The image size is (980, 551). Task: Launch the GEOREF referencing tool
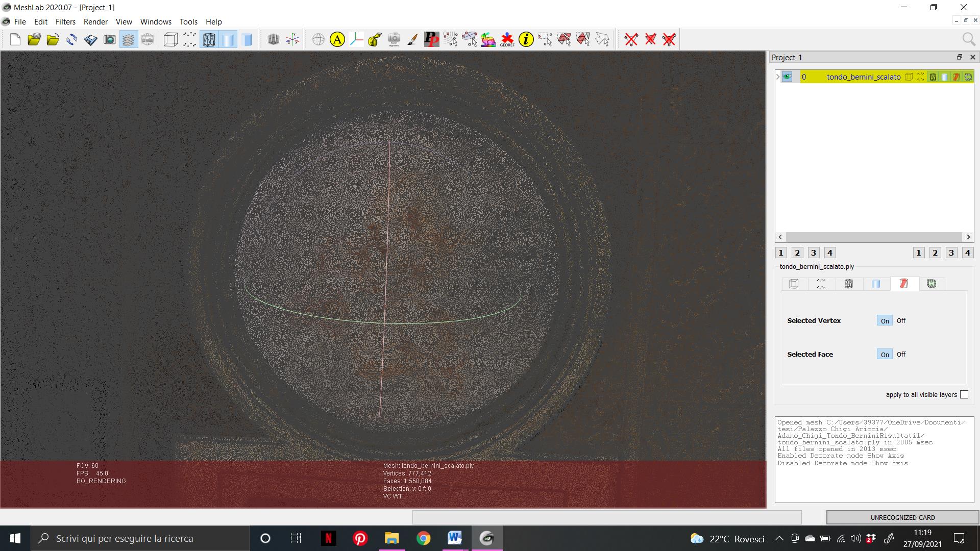tap(507, 39)
